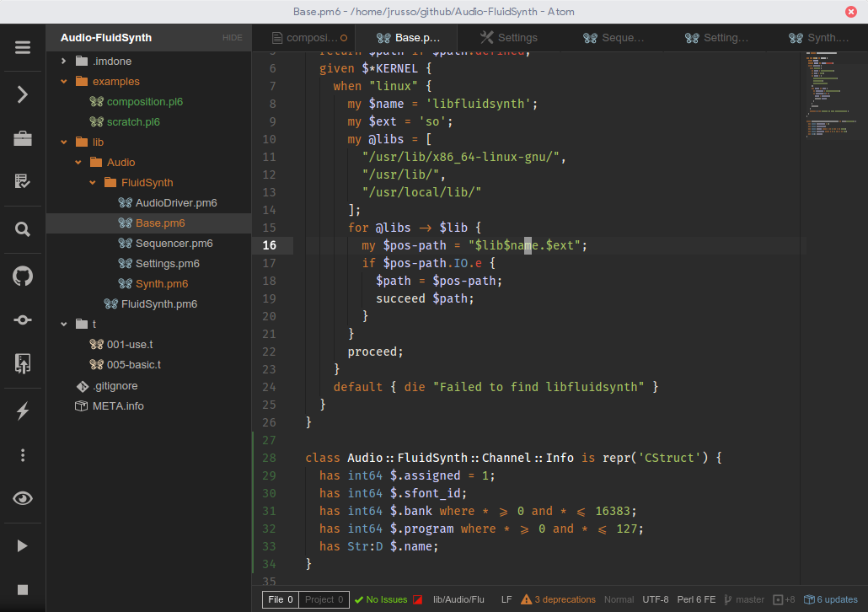
Task: Click the lightning bolt icon
Action: point(23,411)
